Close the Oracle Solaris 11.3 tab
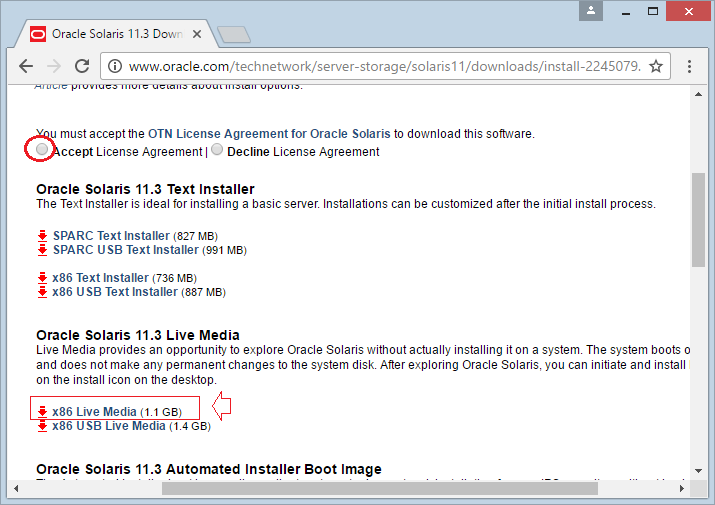715x505 pixels. click(197, 34)
